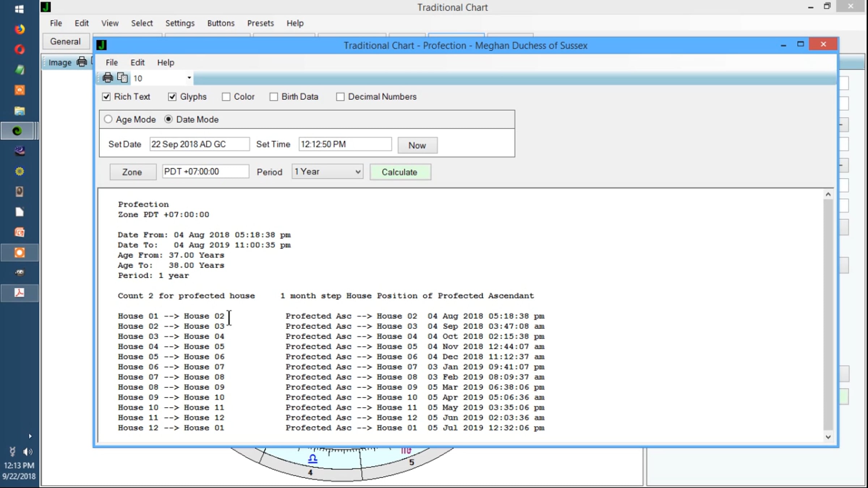Open the Buttons menu in main window
The width and height of the screenshot is (868, 488).
click(221, 23)
